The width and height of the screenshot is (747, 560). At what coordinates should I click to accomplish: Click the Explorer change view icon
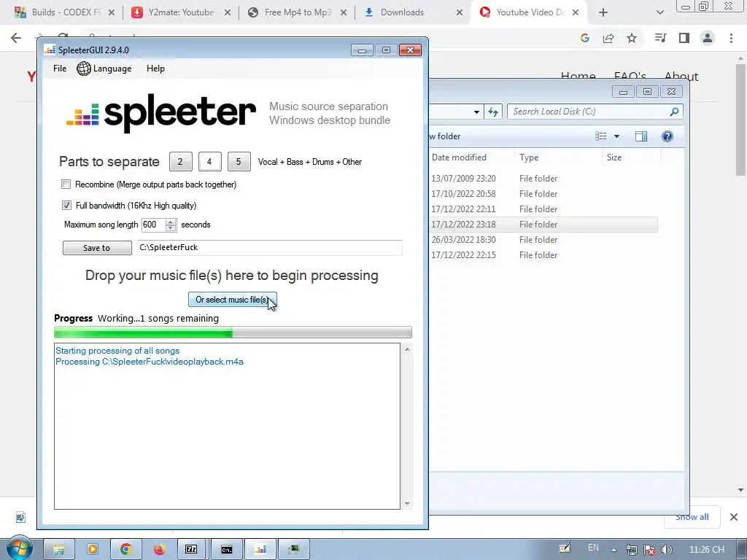(x=601, y=136)
